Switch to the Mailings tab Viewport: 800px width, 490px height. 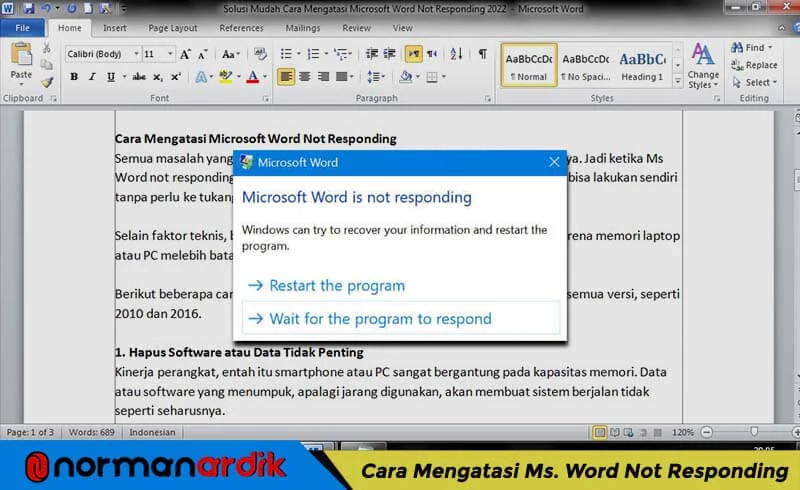303,28
